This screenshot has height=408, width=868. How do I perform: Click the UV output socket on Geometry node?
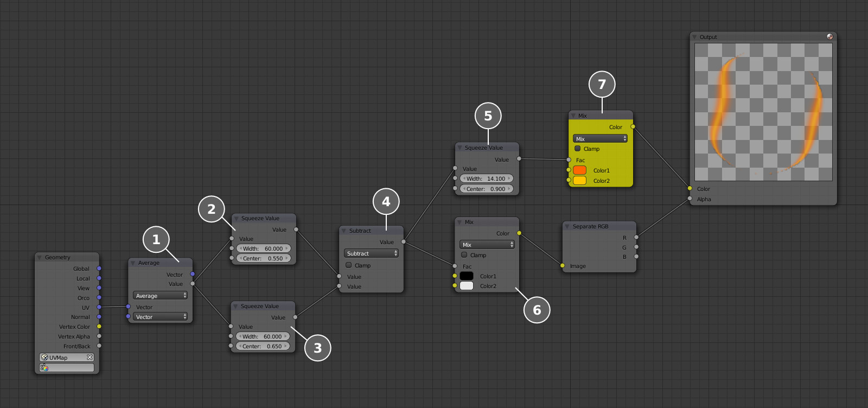(x=99, y=307)
